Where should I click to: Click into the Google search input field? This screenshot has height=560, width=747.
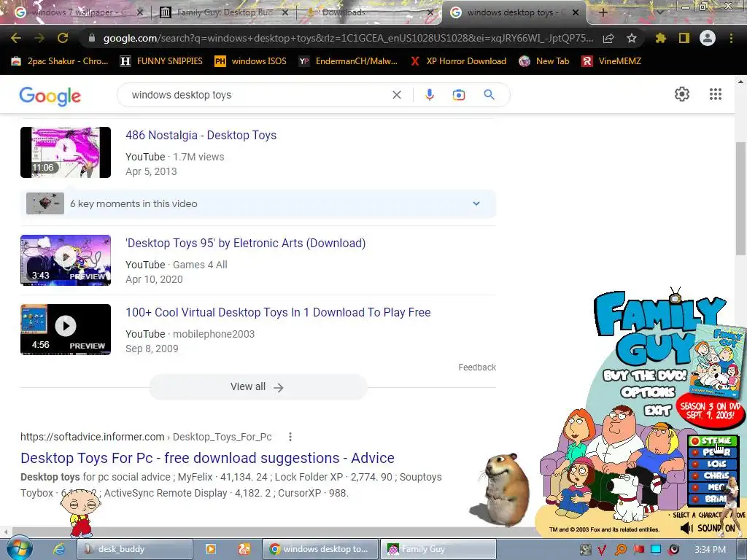(x=258, y=95)
